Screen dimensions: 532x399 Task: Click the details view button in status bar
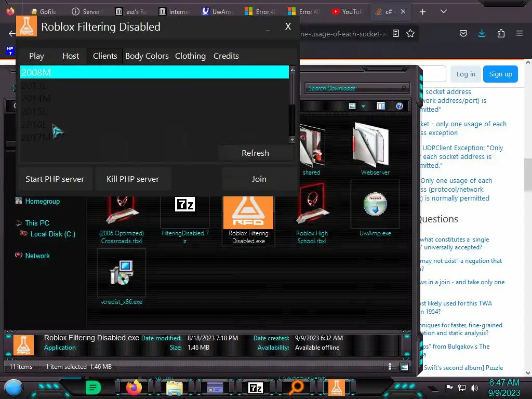click(x=390, y=367)
